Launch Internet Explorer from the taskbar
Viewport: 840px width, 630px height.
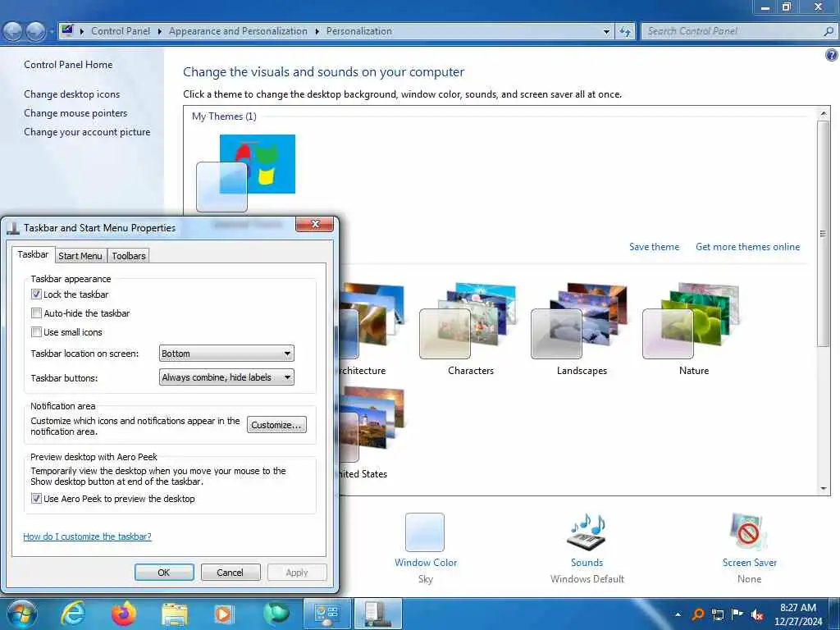(73, 614)
